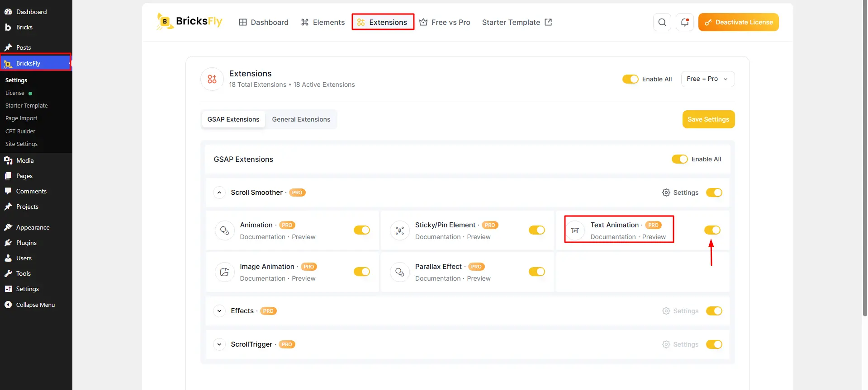The width and height of the screenshot is (868, 390).
Task: Open the Extensions nav item
Action: (383, 22)
